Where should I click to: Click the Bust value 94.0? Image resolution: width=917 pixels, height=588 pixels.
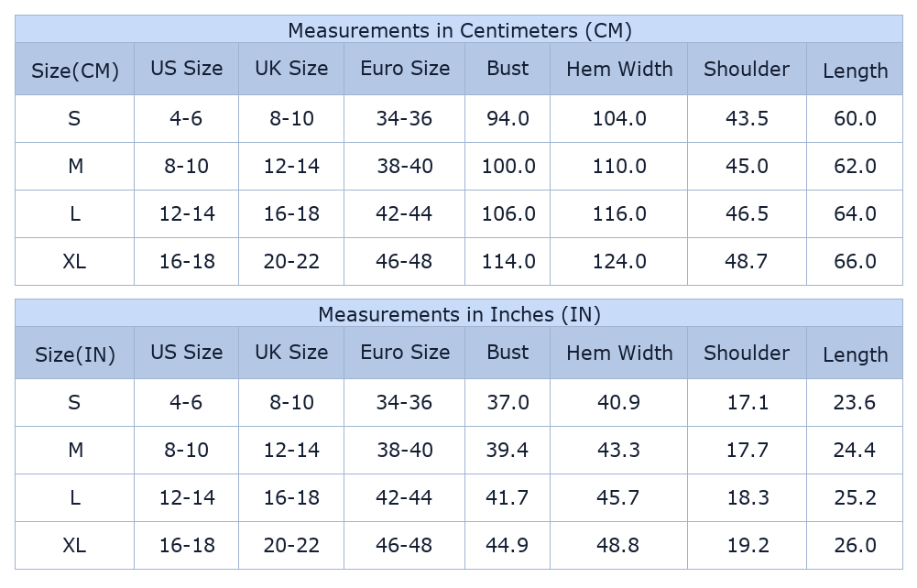508,118
